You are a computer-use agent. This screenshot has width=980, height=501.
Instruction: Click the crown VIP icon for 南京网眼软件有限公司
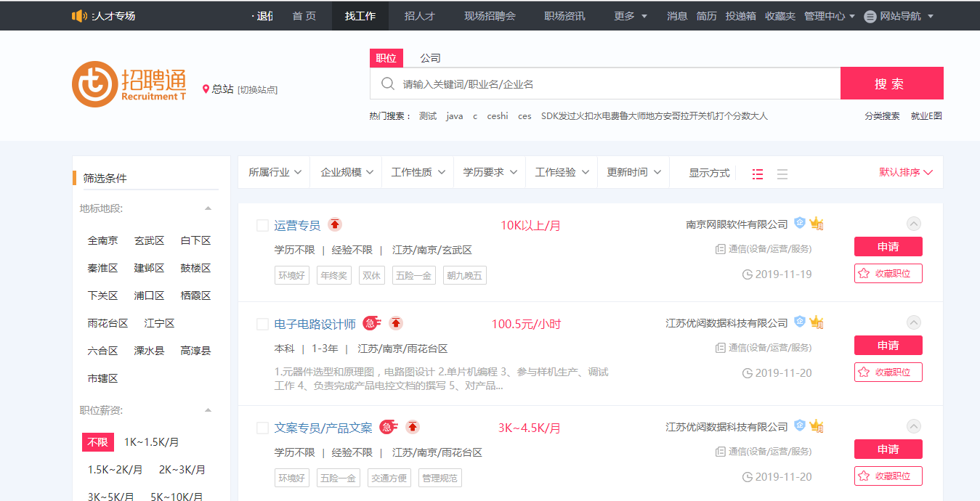pyautogui.click(x=817, y=224)
